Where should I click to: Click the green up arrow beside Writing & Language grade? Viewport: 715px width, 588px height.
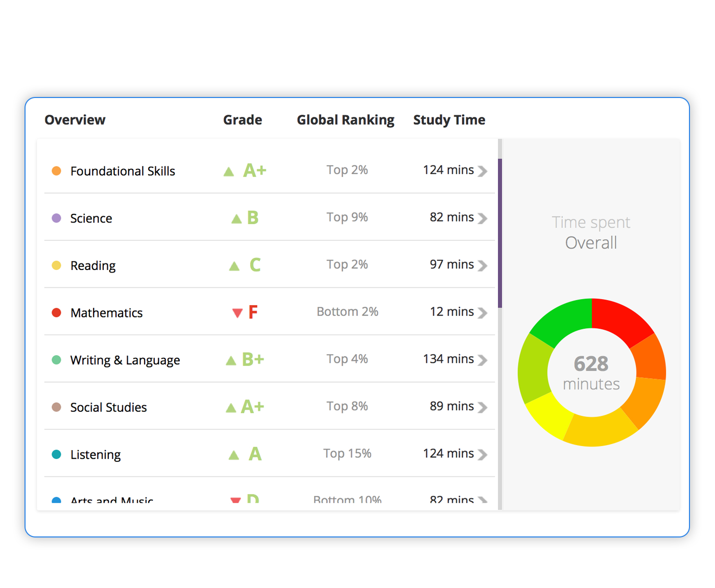pyautogui.click(x=231, y=361)
